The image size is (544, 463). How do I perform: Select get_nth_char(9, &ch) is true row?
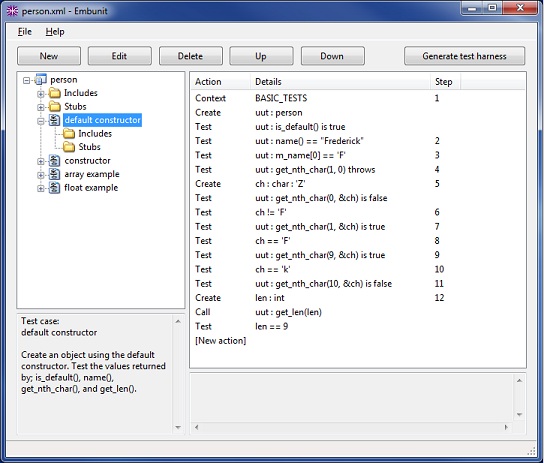coord(357,255)
